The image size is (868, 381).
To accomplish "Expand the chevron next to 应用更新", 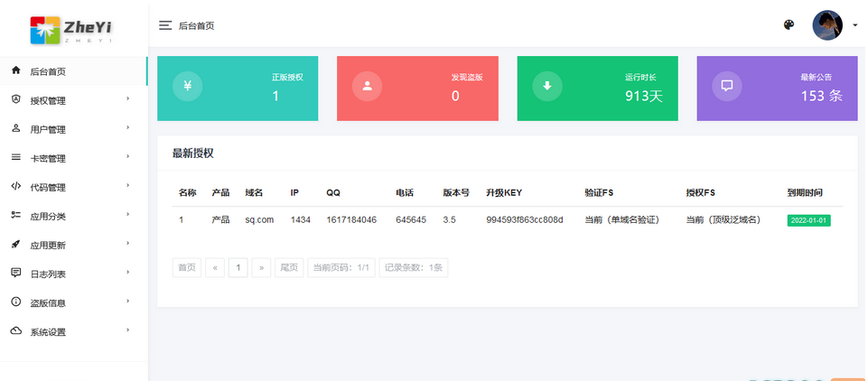I will point(128,243).
